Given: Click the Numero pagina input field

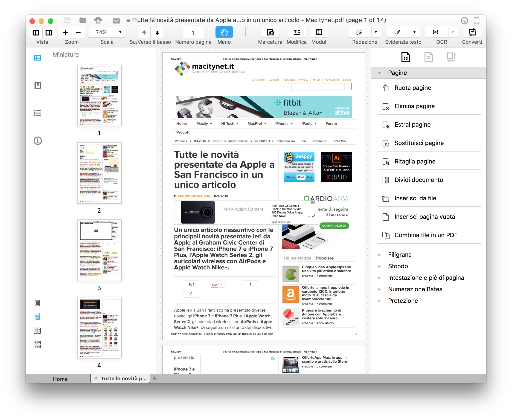Looking at the screenshot, I should (x=193, y=33).
